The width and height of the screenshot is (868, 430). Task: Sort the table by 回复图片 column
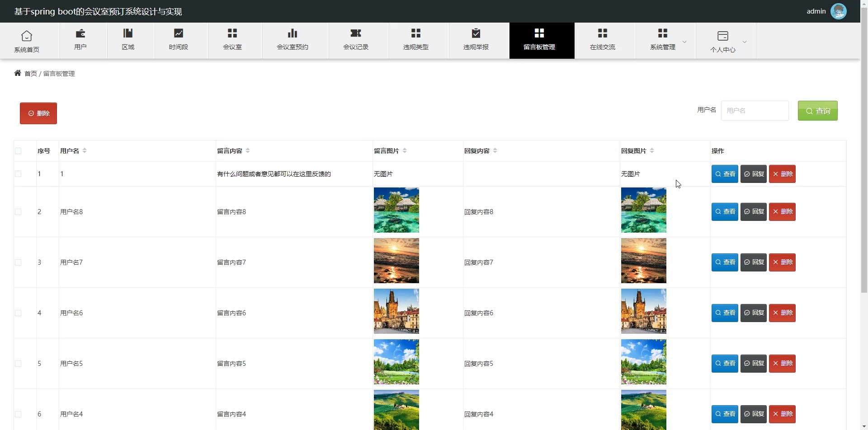[652, 151]
